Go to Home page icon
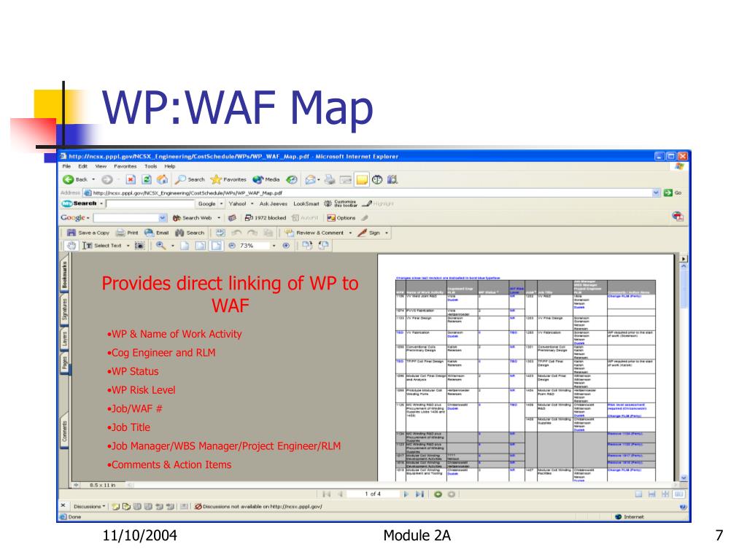The width and height of the screenshot is (747, 560). coord(162,179)
